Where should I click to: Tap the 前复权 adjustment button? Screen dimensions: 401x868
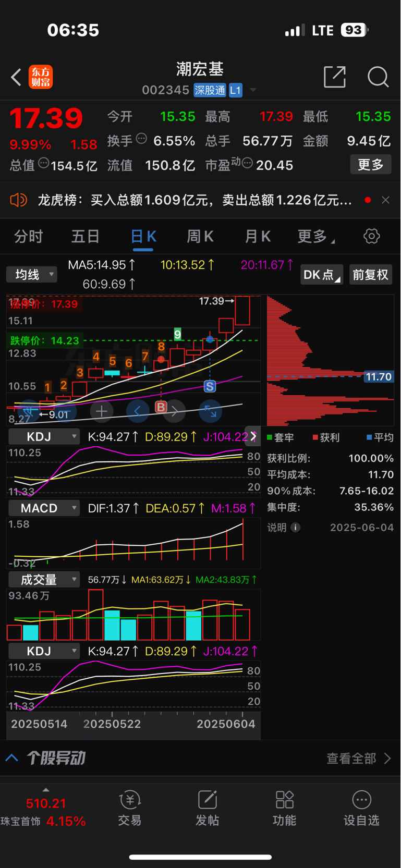[371, 274]
